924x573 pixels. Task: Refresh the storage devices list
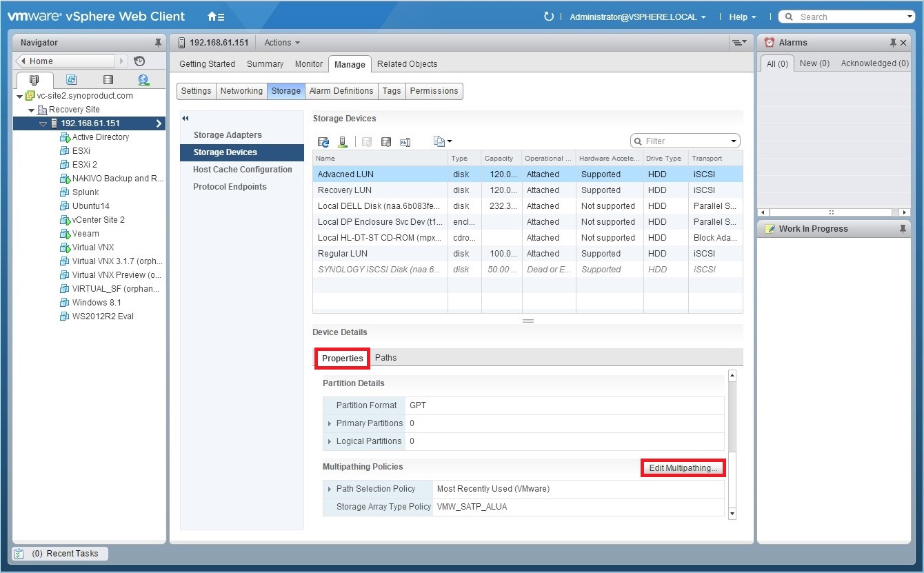click(x=323, y=141)
